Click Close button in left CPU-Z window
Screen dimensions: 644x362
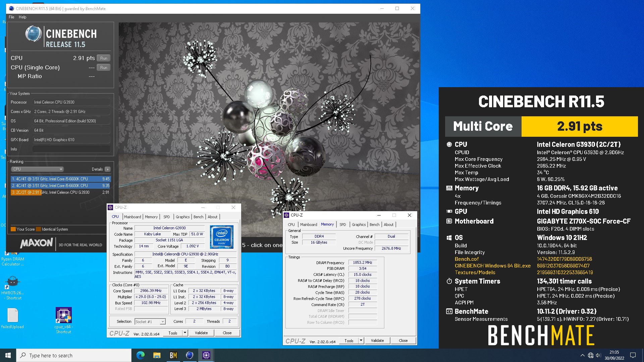227,333
